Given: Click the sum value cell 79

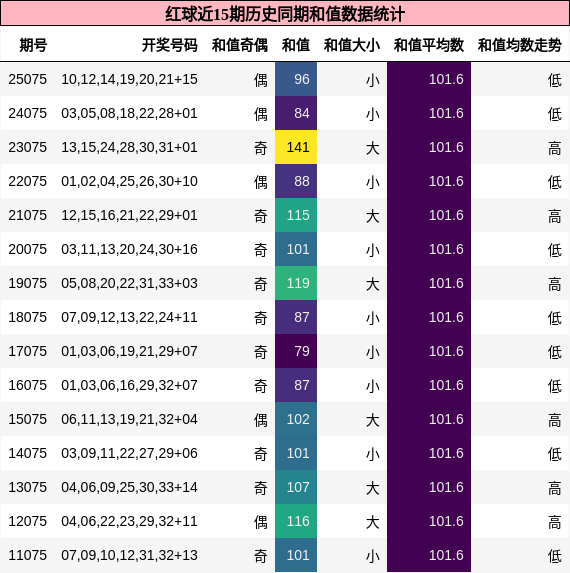Looking at the screenshot, I should click(x=296, y=351).
